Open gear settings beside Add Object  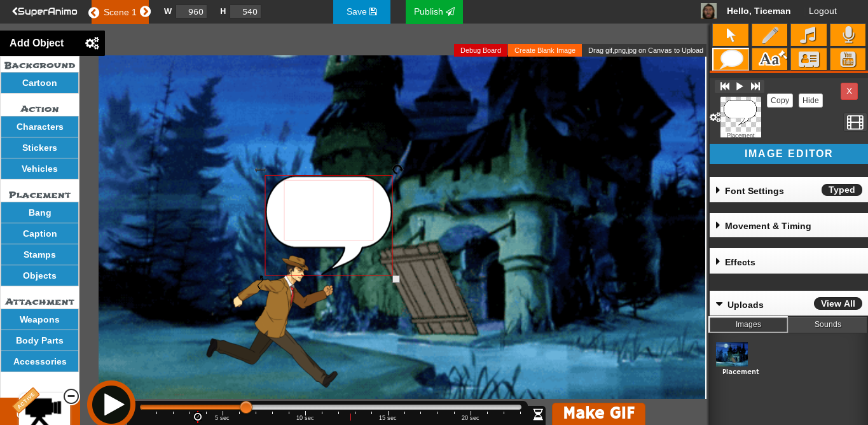pyautogui.click(x=92, y=43)
